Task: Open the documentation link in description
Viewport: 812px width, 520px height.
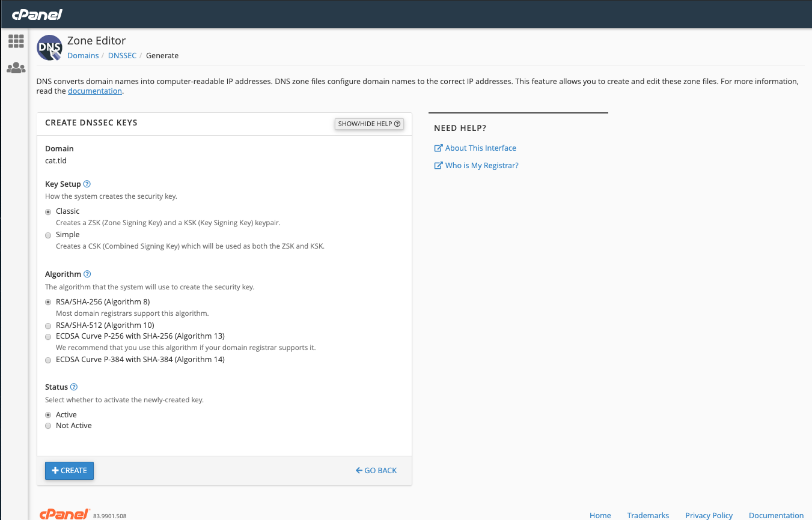Action: 95,91
